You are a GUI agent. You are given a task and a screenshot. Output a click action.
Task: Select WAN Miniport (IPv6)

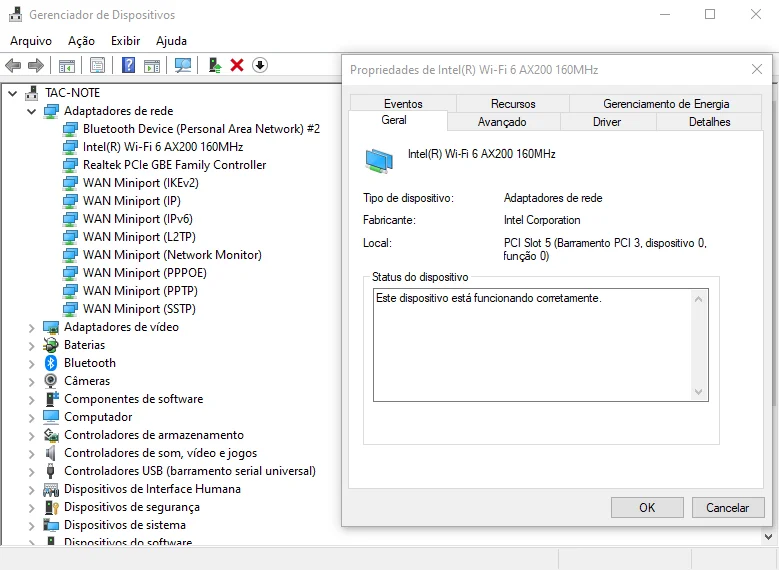tap(138, 219)
